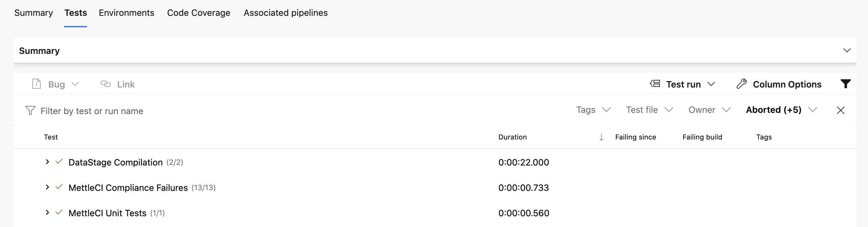Click the Link chain icon
Image resolution: width=868 pixels, height=227 pixels.
point(105,84)
